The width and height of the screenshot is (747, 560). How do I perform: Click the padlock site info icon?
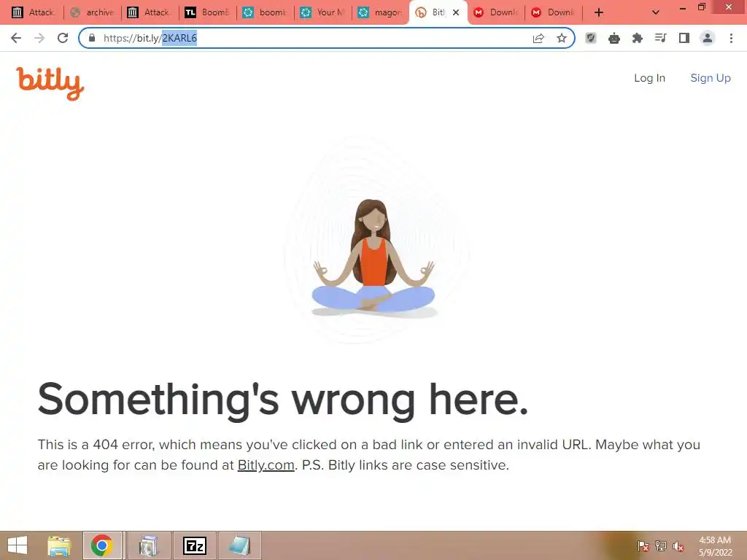coord(92,38)
